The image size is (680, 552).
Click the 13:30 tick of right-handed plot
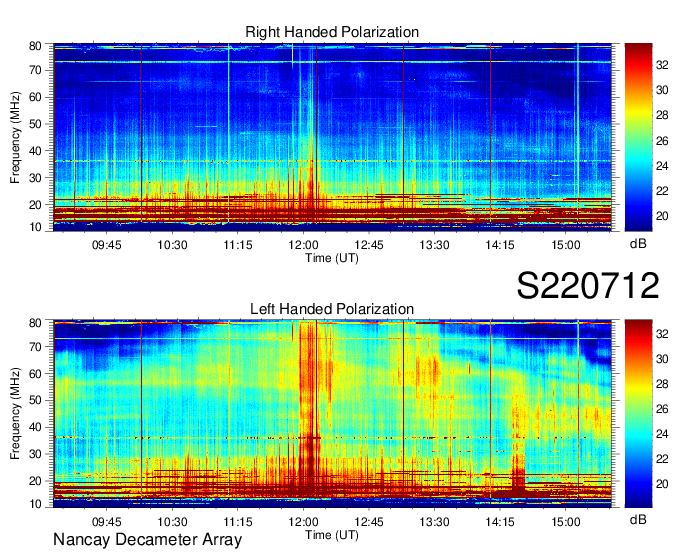click(x=434, y=245)
